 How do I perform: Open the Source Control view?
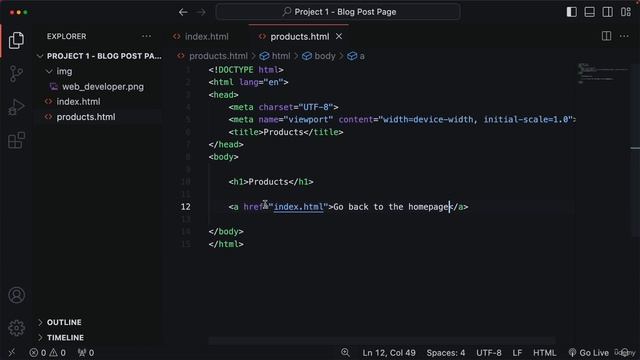point(16,74)
